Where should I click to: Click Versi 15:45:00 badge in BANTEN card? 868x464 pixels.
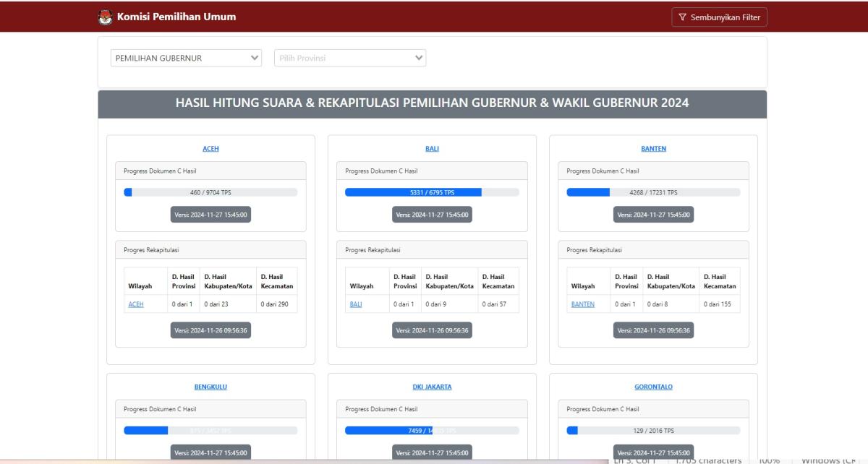(x=653, y=215)
